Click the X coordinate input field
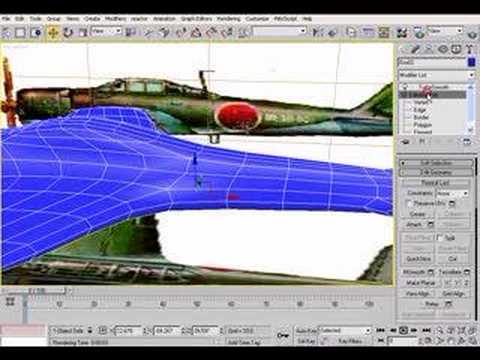 127,331
